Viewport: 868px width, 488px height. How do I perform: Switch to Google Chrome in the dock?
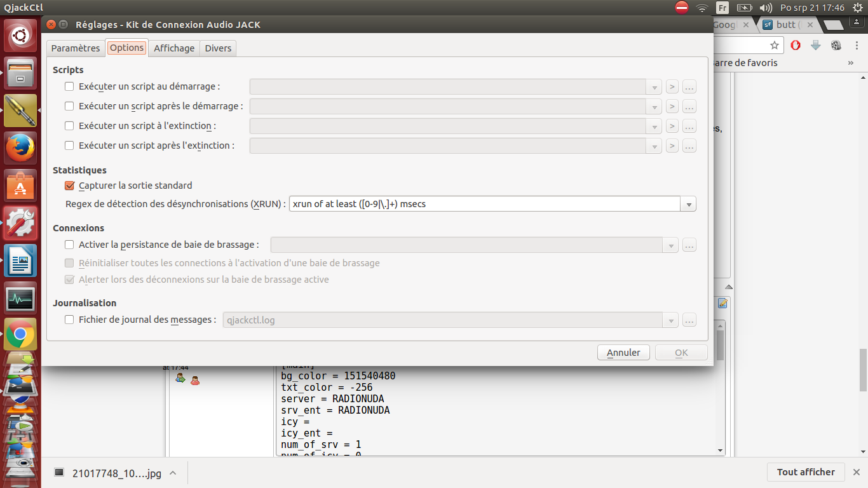pyautogui.click(x=21, y=334)
